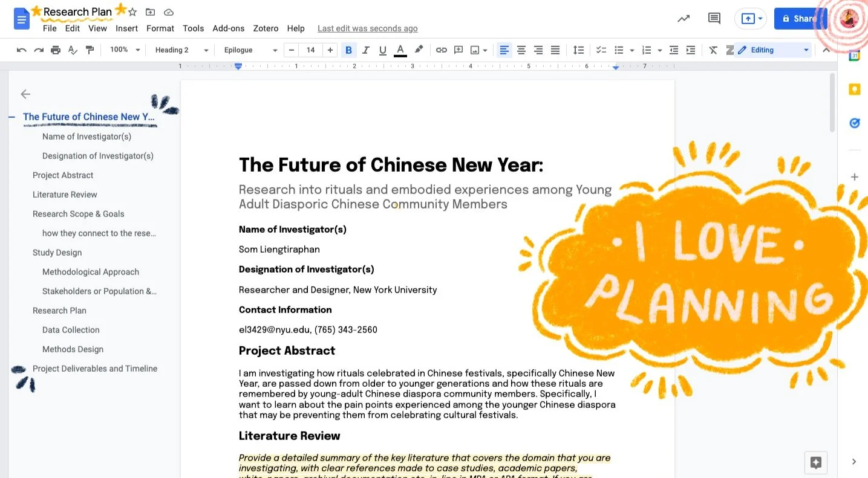Set right text alignment

538,50
